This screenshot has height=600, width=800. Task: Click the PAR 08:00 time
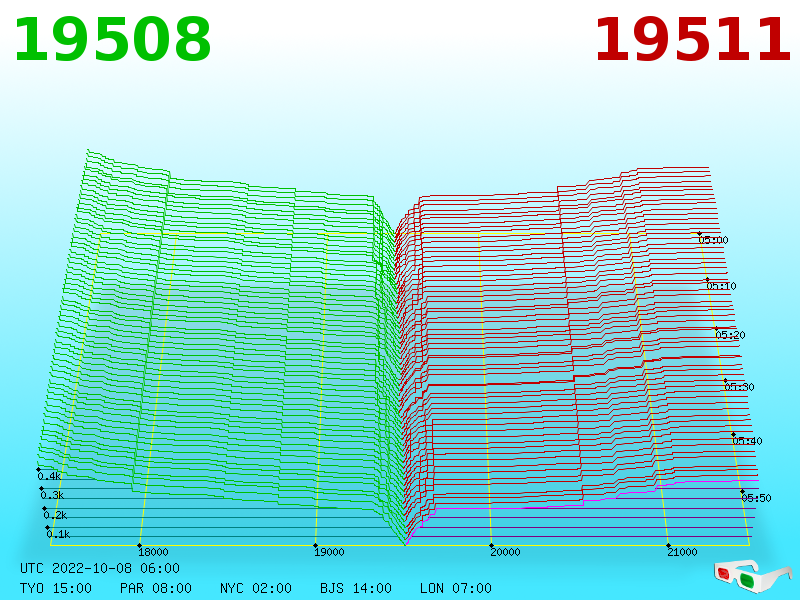[156, 588]
